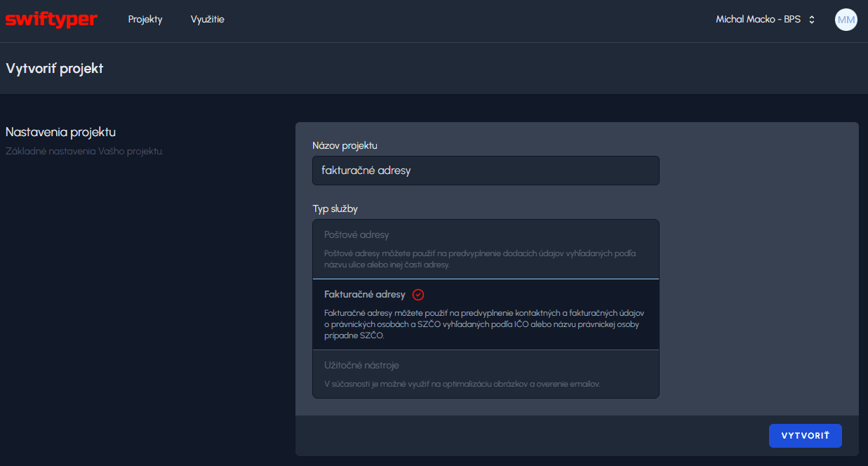Click the Názov projektu field label
Viewport: 868px width, 466px height.
(x=345, y=145)
